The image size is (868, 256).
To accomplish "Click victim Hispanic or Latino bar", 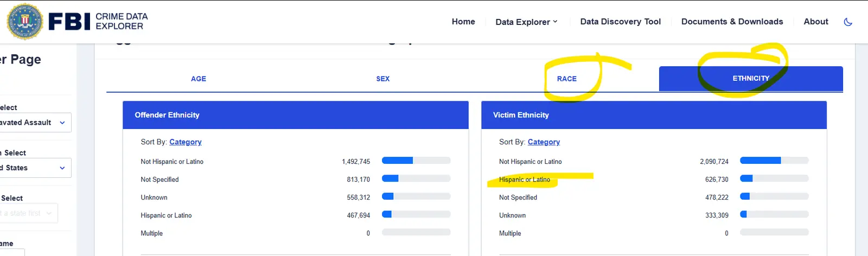I will tap(774, 178).
